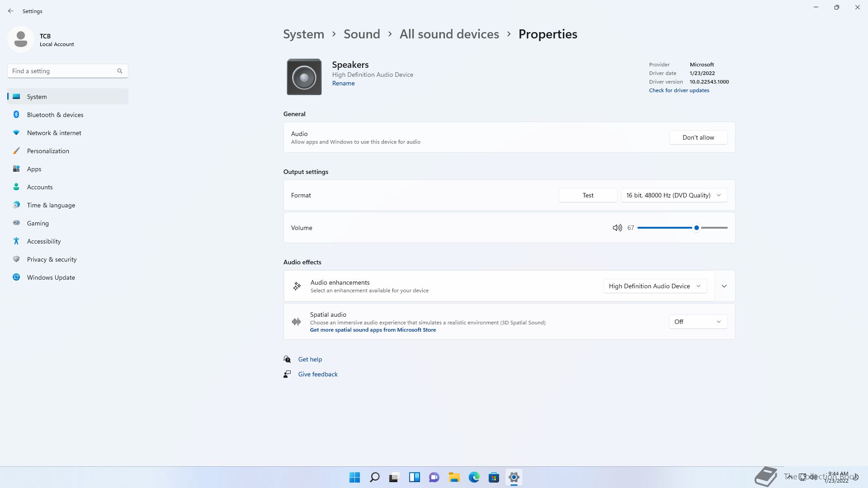This screenshot has height=488, width=868.
Task: Open File Explorer from taskbar
Action: click(454, 477)
